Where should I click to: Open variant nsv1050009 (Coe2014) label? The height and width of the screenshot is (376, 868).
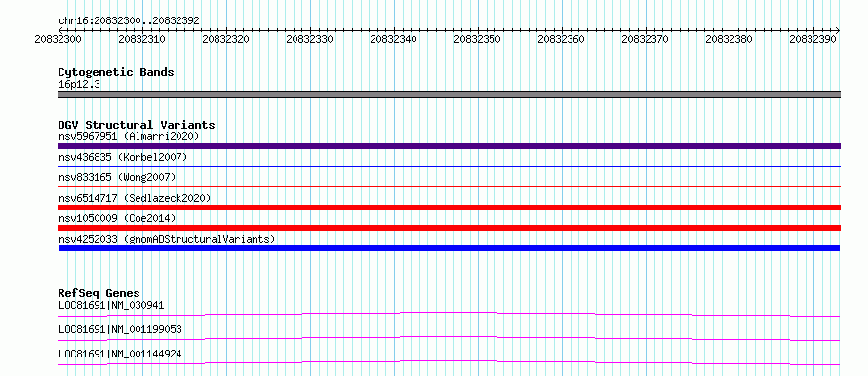(x=117, y=218)
